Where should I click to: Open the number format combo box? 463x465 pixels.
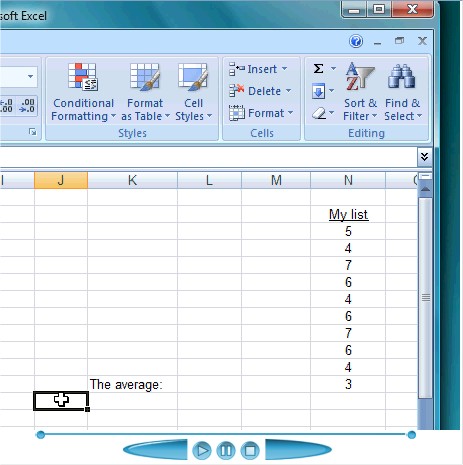click(18, 77)
